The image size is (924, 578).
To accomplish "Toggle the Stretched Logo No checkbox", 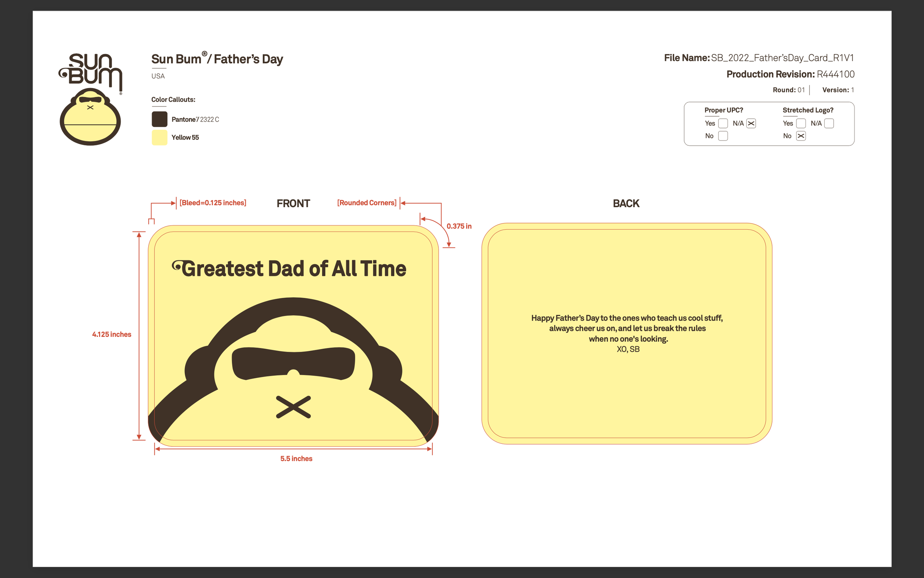I will coord(801,136).
